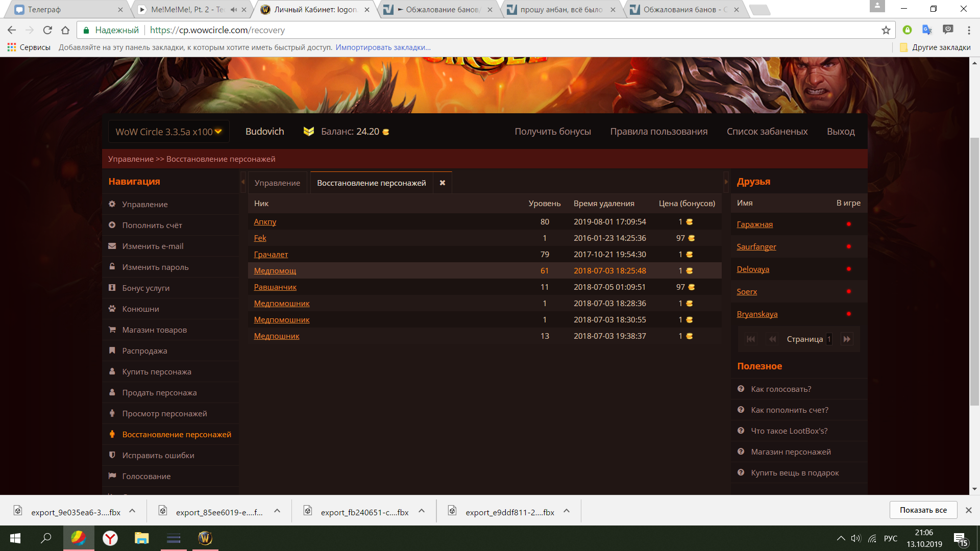
Task: Click the shopping cart icon for Магазин товаров
Action: (112, 330)
